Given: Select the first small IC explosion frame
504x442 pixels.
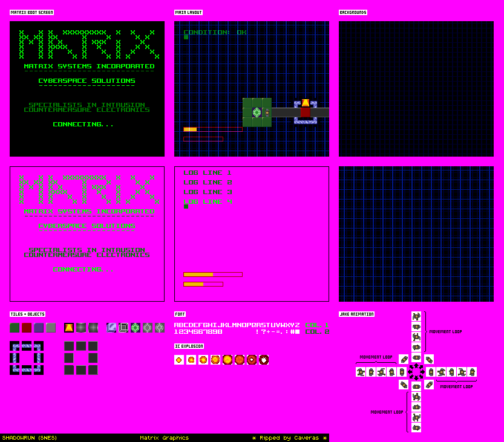Looking at the screenshot, I should 179,360.
